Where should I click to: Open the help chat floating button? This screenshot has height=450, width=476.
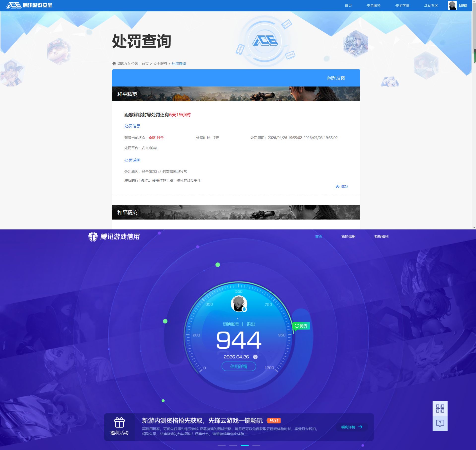click(x=440, y=423)
